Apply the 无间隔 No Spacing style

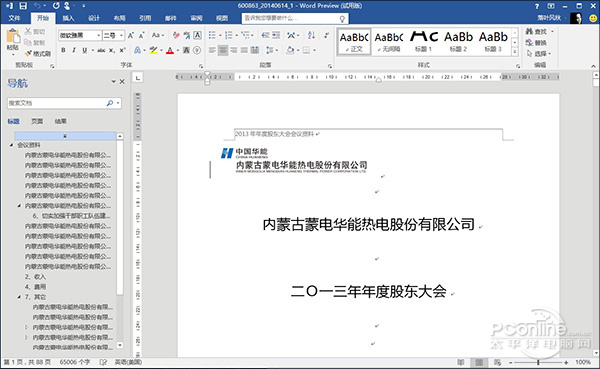click(x=389, y=41)
